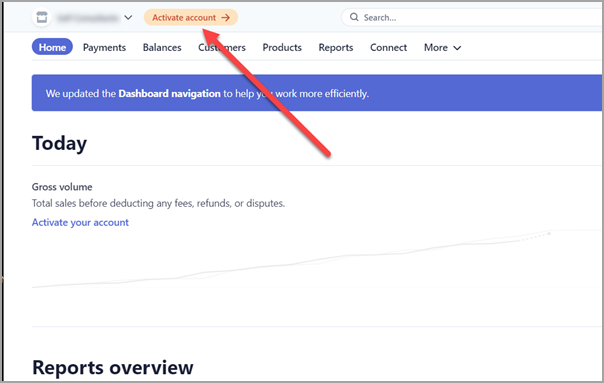
Task: Go to the Customers tab
Action: (x=222, y=47)
